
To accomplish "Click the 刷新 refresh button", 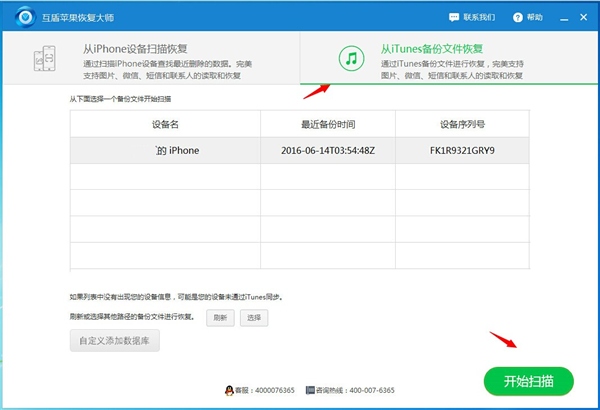I will click(220, 318).
